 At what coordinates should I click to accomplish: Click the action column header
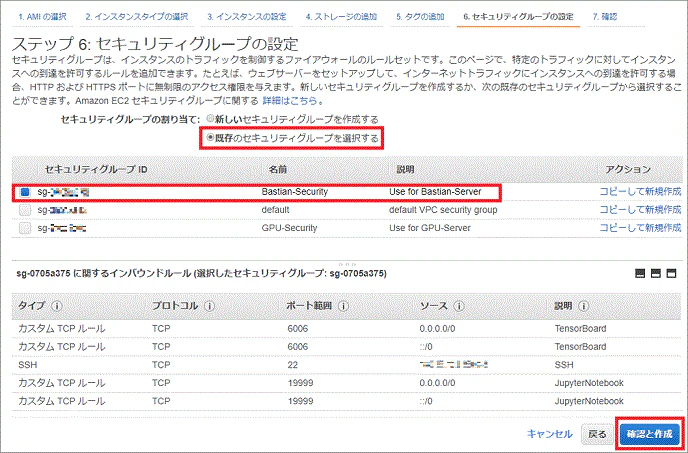click(x=628, y=169)
